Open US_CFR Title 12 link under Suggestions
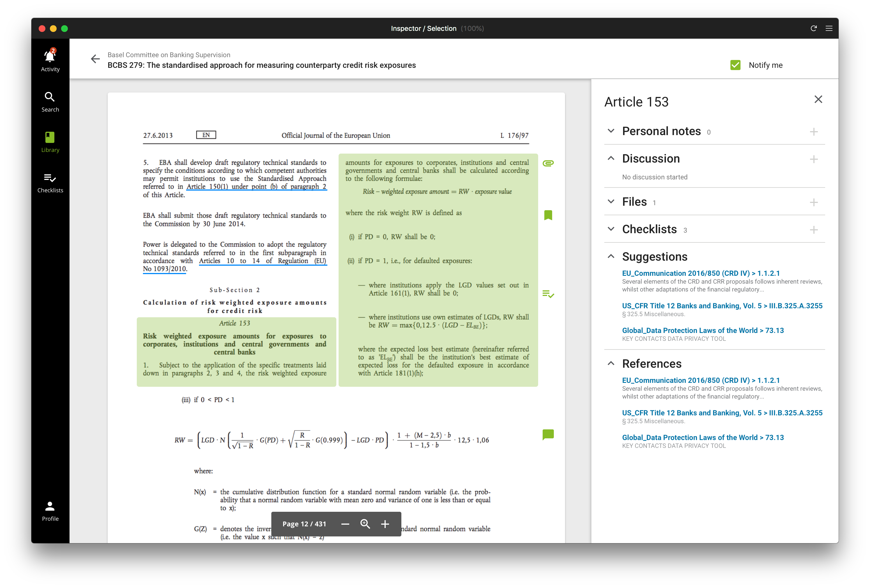 722,306
